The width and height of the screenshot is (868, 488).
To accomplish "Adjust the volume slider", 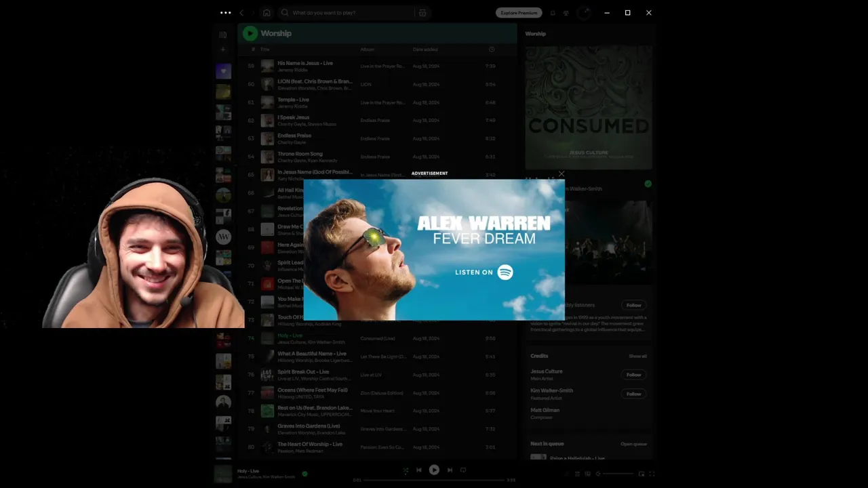I will click(618, 474).
